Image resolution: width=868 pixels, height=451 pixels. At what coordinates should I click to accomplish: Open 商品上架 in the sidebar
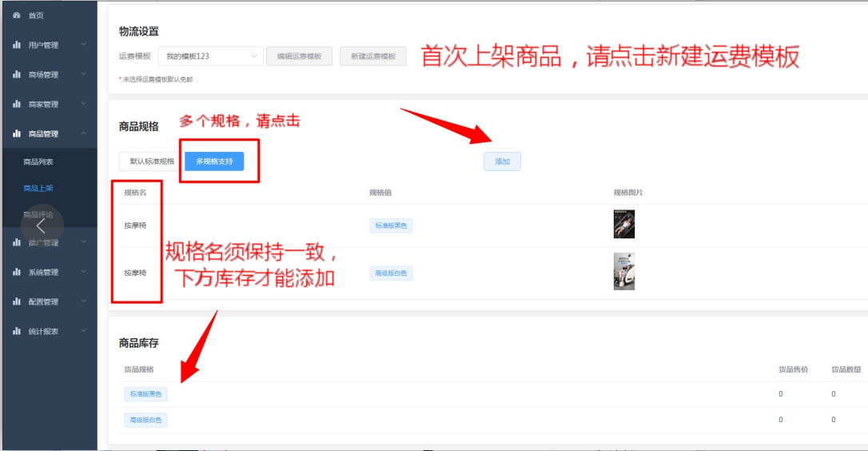coord(38,189)
